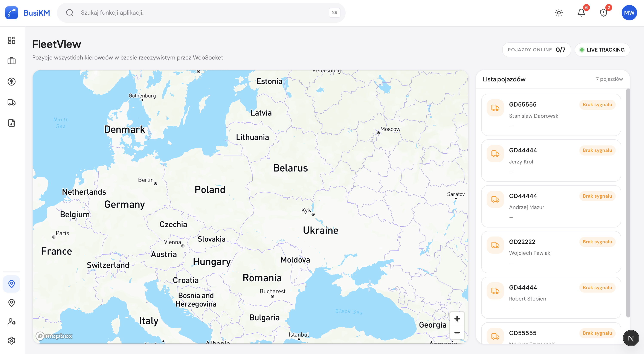Focus the app function search field
This screenshot has width=644, height=354.
[201, 13]
